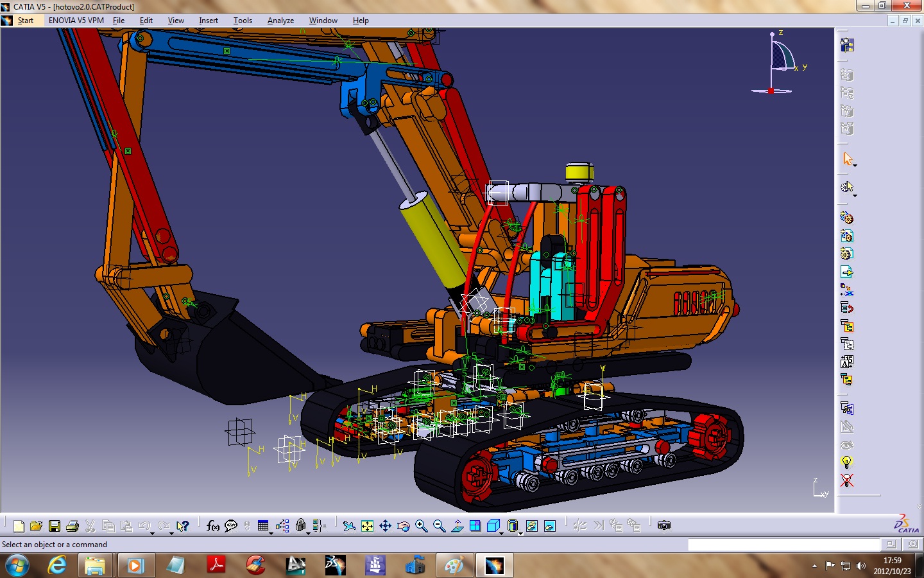Image resolution: width=924 pixels, height=578 pixels.
Task: Click the padlock icon in the bottom toolbar
Action: (300, 526)
